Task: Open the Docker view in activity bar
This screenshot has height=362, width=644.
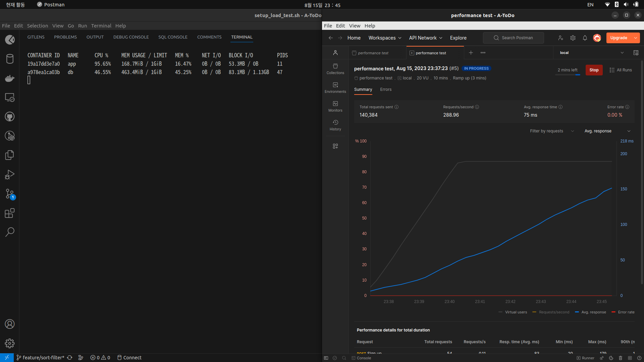Action: (x=10, y=78)
